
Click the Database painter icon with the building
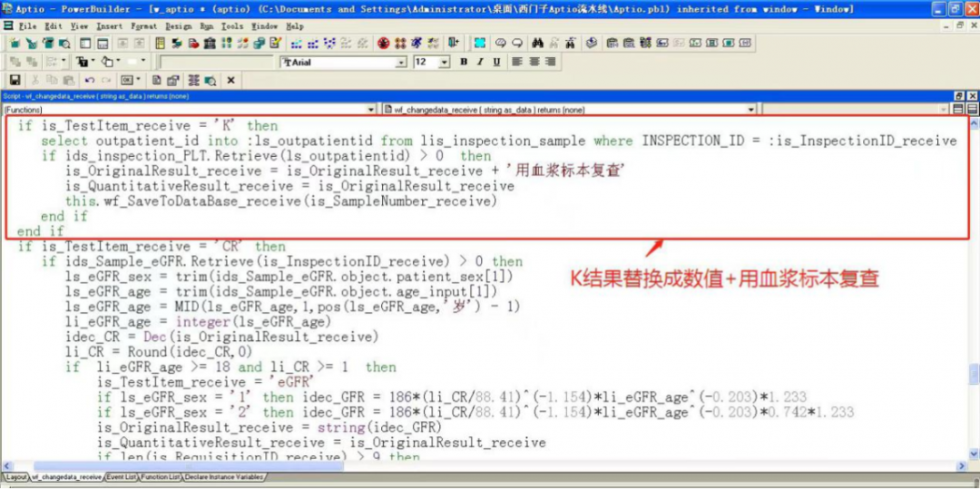pyautogui.click(x=210, y=43)
